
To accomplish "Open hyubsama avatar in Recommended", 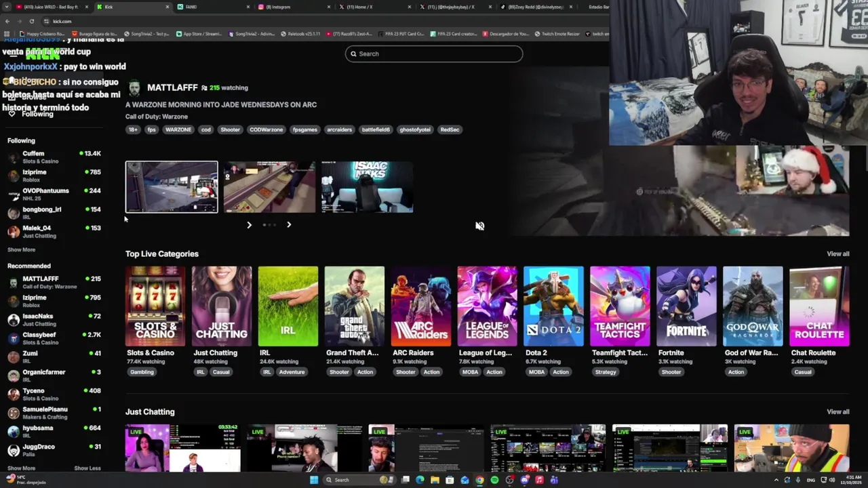I will pyautogui.click(x=13, y=432).
